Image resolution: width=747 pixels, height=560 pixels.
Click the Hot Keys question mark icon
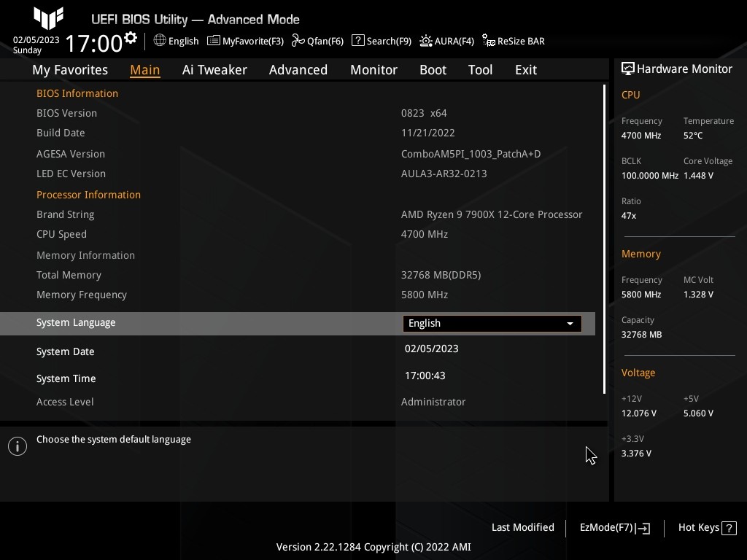[728, 528]
